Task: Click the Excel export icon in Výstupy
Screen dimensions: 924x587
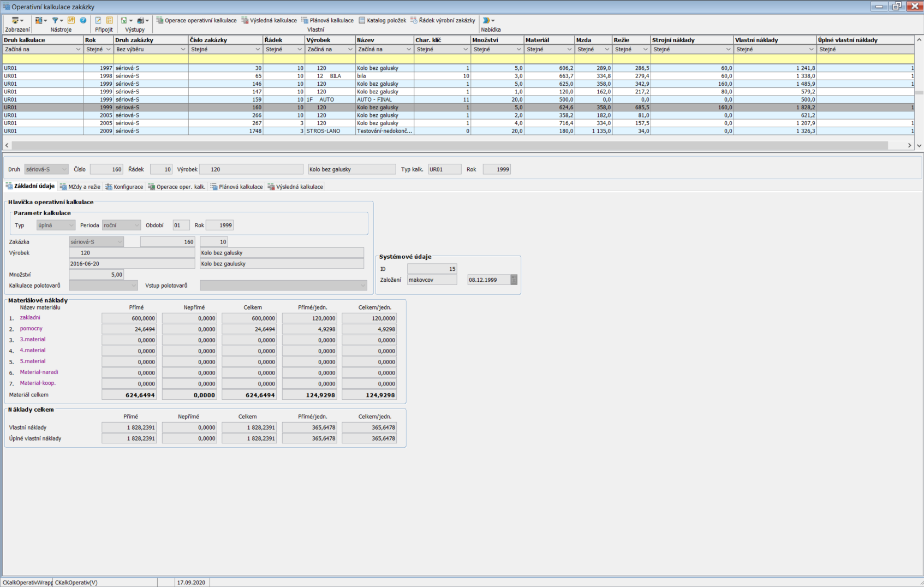Action: click(125, 20)
